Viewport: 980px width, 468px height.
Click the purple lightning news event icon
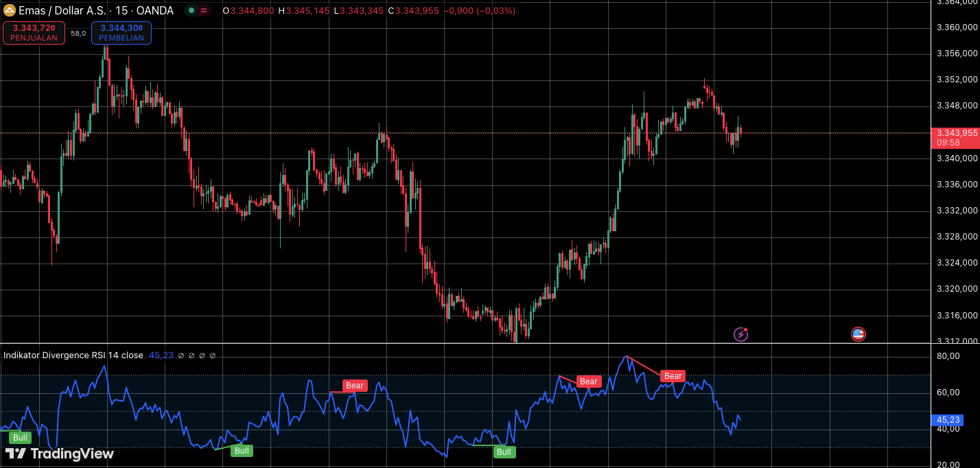(740, 334)
